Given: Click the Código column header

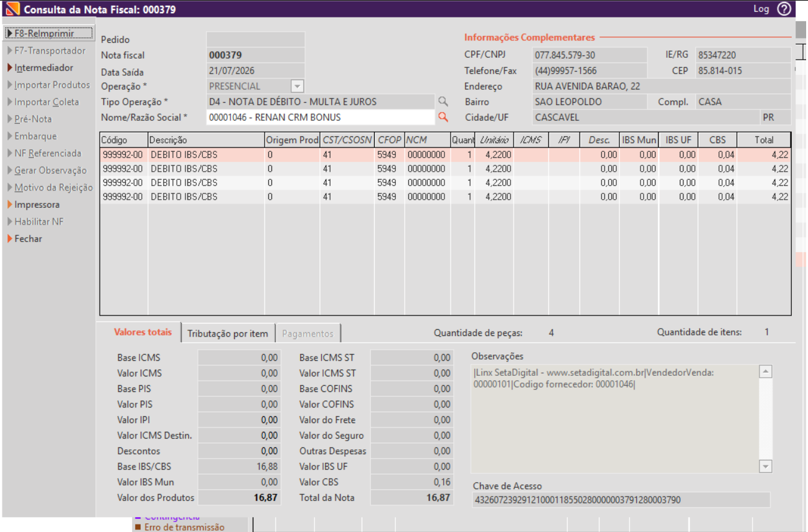Looking at the screenshot, I should (124, 140).
